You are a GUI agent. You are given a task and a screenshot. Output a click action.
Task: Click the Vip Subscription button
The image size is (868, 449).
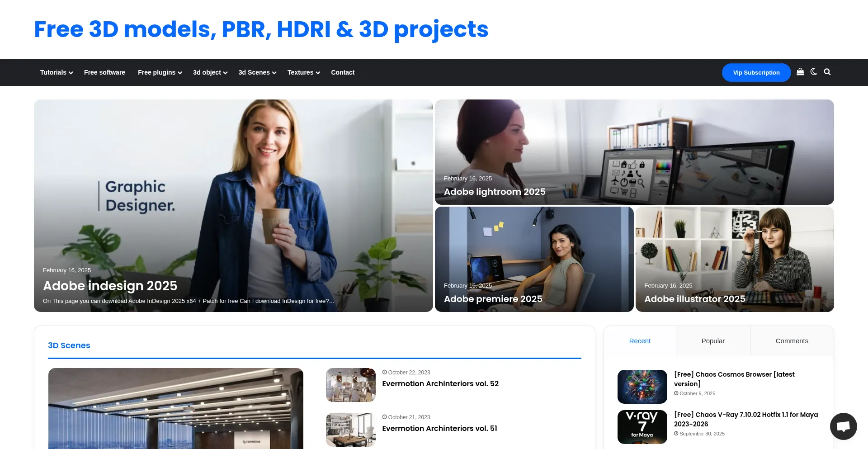(x=756, y=72)
